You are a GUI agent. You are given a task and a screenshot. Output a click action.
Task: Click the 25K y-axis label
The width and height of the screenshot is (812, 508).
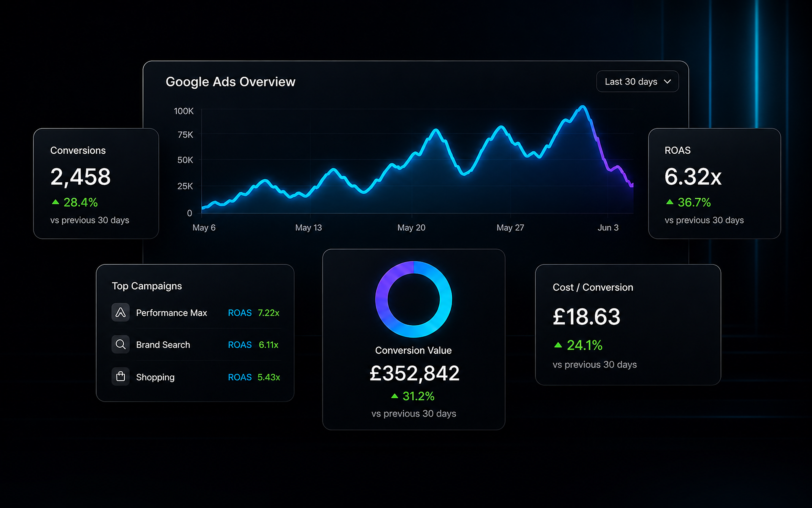click(x=185, y=186)
